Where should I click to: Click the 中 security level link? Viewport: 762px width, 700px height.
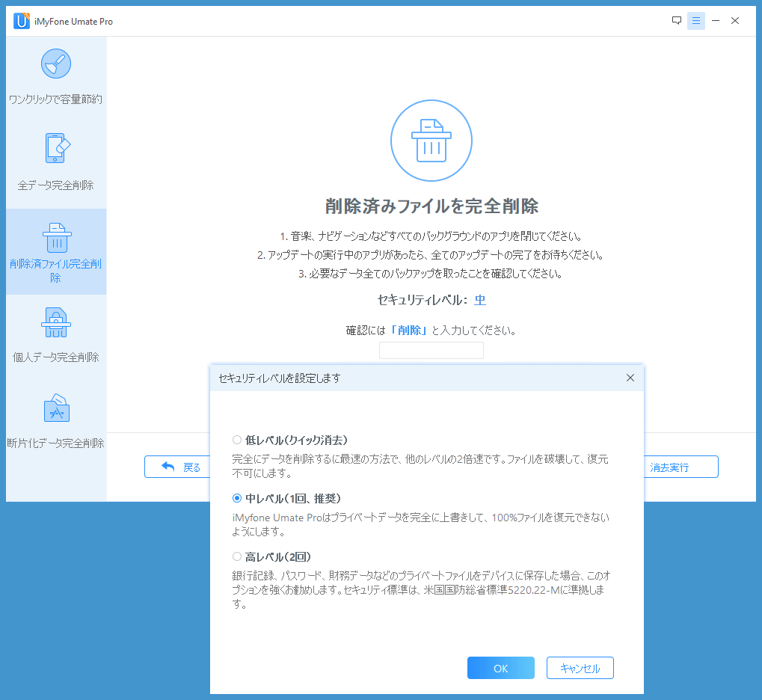click(480, 300)
